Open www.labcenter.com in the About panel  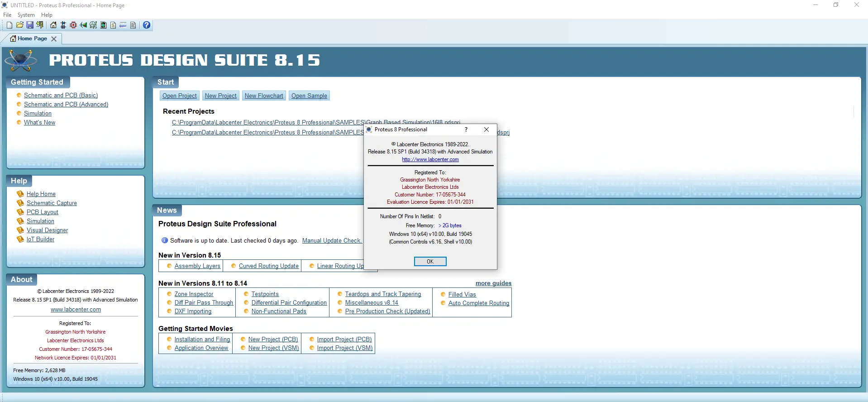[x=76, y=310]
